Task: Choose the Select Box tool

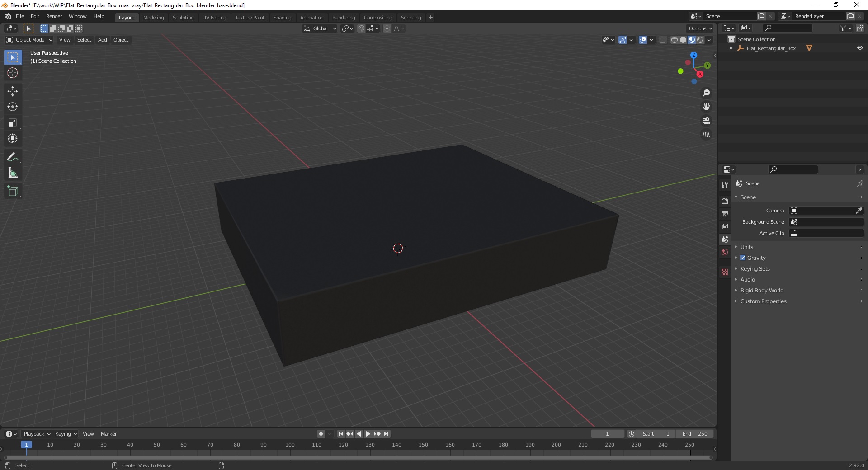Action: pyautogui.click(x=13, y=57)
